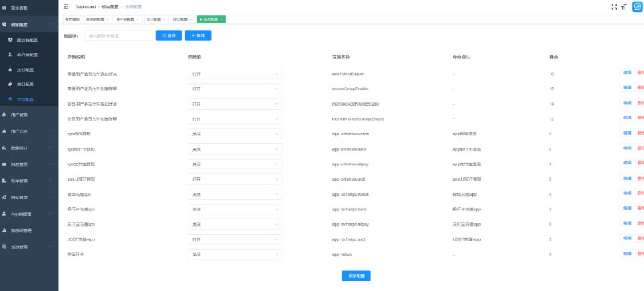The height and width of the screenshot is (291, 644).
Task: Click the blue save button below table
Action: pos(356,276)
